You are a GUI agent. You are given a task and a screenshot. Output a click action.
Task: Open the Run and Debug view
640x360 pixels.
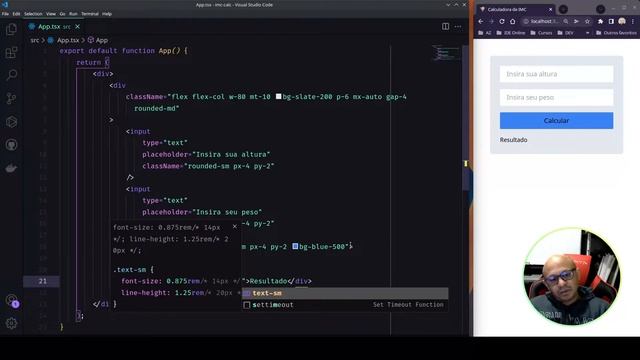(x=11, y=122)
